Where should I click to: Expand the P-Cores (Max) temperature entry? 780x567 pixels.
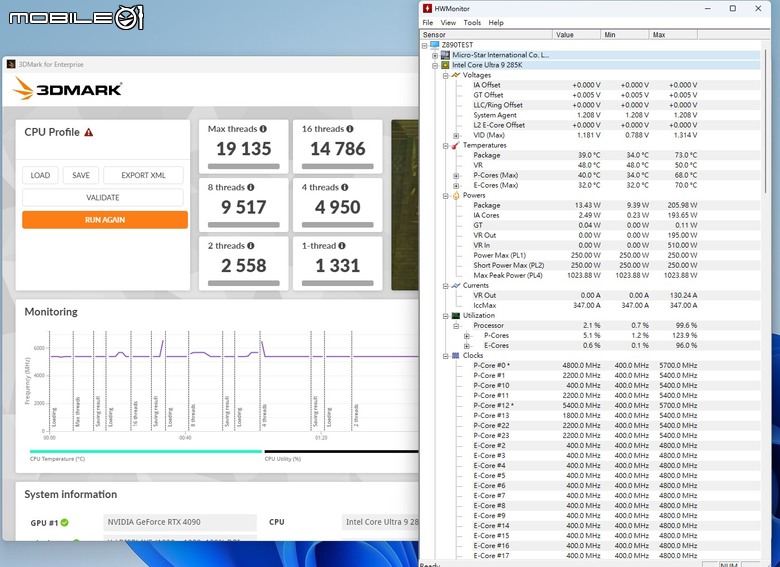[x=456, y=176]
